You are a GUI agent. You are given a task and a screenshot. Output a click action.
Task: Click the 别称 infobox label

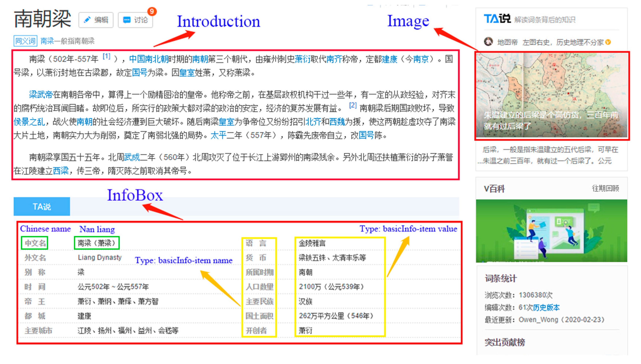(x=35, y=272)
